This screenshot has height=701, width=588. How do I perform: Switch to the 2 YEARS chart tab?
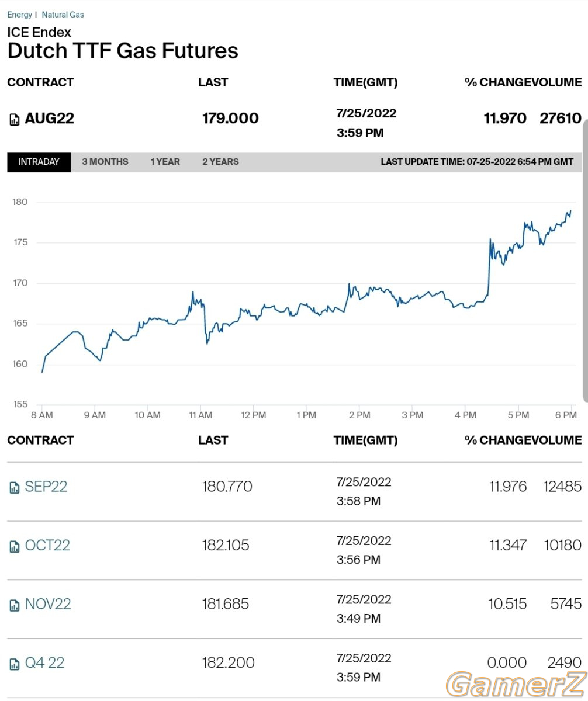pyautogui.click(x=220, y=162)
